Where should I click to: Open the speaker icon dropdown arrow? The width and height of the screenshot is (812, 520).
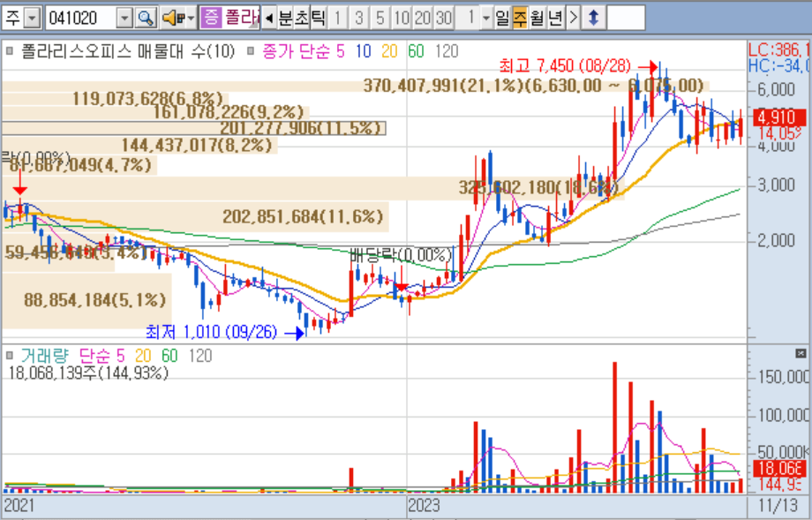[x=192, y=19]
